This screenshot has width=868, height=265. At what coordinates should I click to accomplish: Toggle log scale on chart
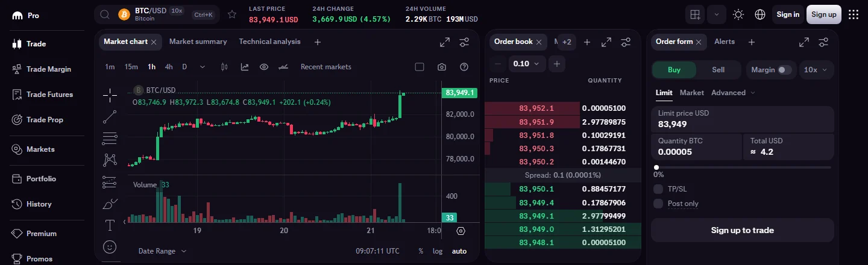click(x=438, y=251)
